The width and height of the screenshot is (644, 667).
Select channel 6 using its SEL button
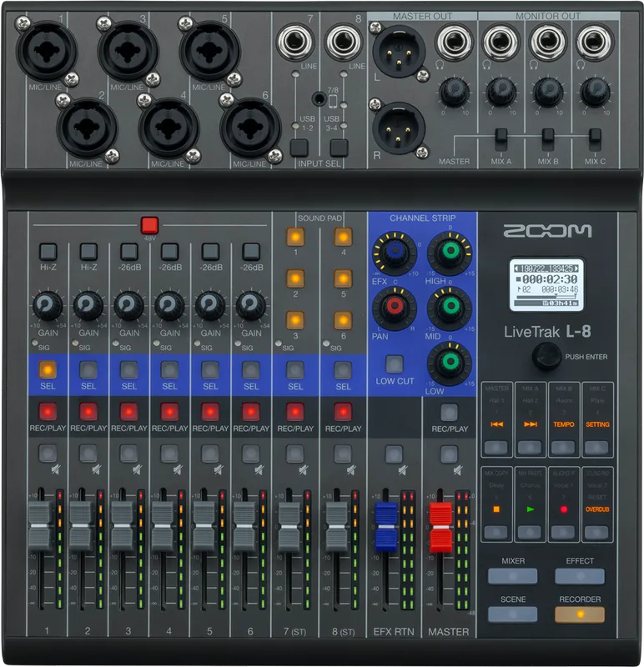251,369
